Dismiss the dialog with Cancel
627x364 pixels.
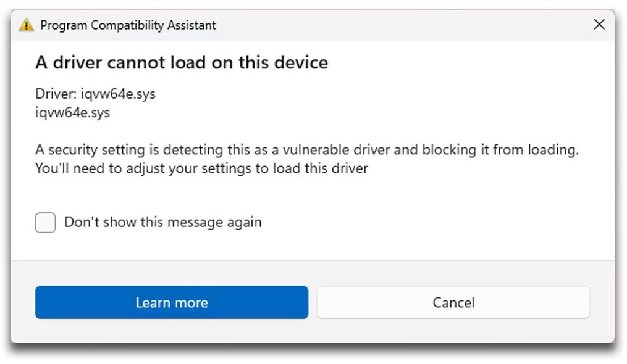tap(453, 302)
